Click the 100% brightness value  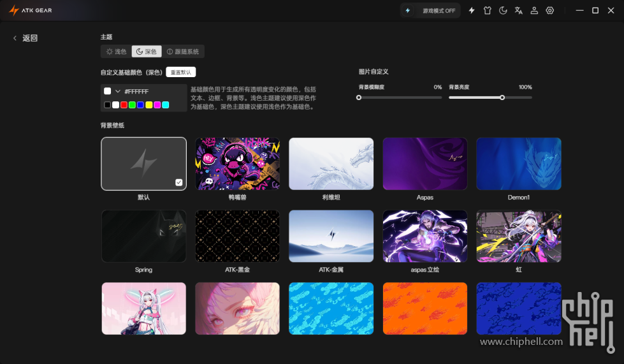(x=525, y=87)
